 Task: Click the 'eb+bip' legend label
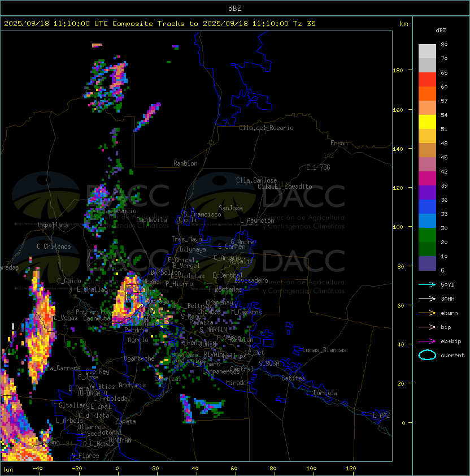pyautogui.click(x=451, y=341)
